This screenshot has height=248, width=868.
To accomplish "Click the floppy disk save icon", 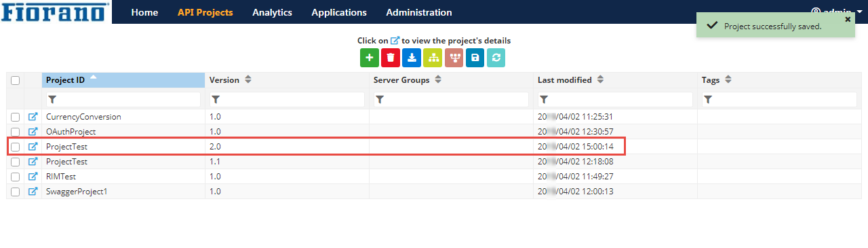I will click(x=475, y=58).
